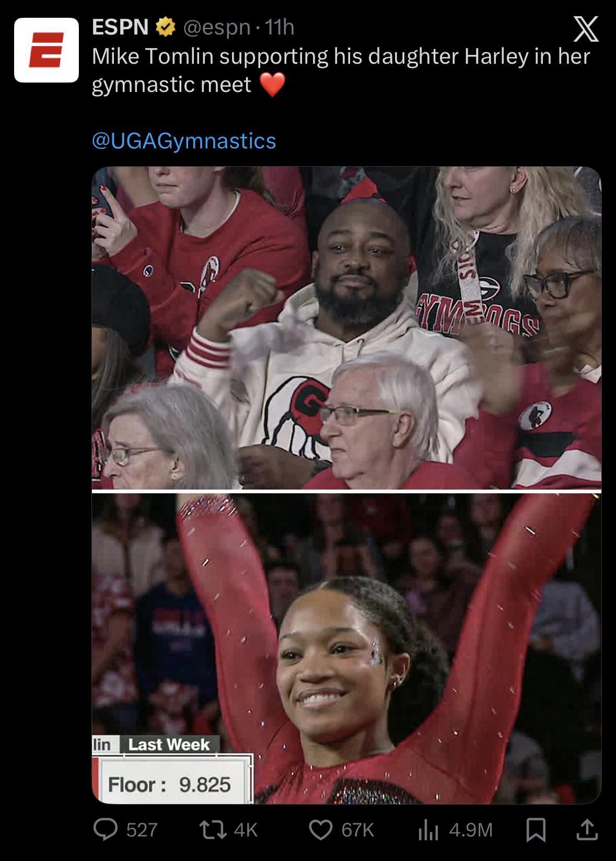Click the 4K reposts count
Viewport: 616px width, 861px height.
pos(246,830)
